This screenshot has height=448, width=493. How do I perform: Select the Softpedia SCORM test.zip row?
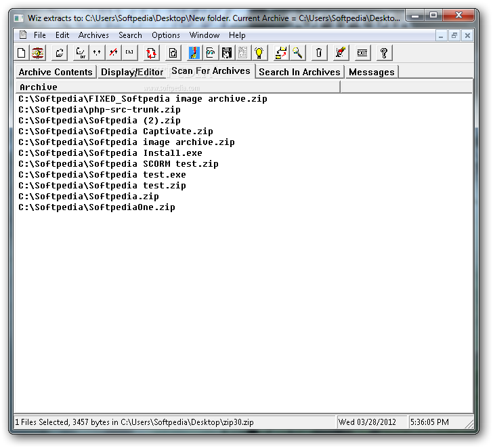click(x=119, y=164)
